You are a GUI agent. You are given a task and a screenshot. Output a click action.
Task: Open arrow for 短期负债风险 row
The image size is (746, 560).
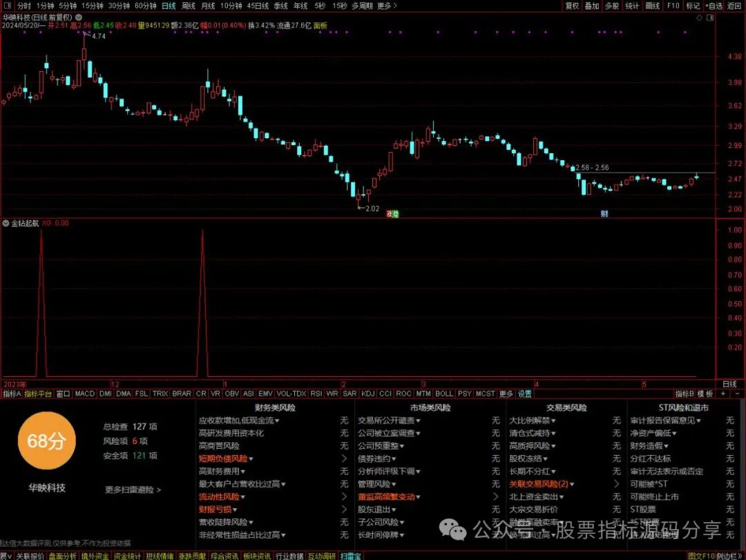[345, 458]
